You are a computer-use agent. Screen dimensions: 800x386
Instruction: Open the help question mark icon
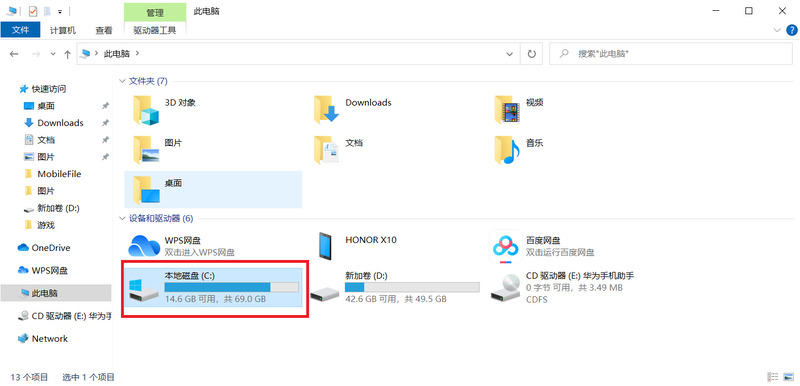(791, 30)
